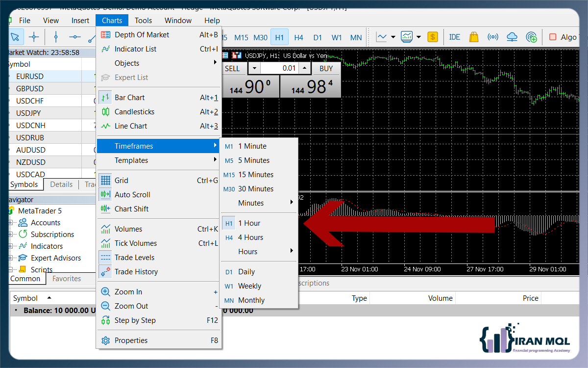
Task: Toggle Auto Scroll in the Charts menu
Action: 159,195
